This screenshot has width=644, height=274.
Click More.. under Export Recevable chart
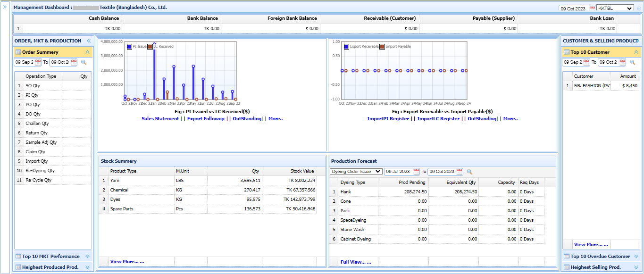pos(510,119)
